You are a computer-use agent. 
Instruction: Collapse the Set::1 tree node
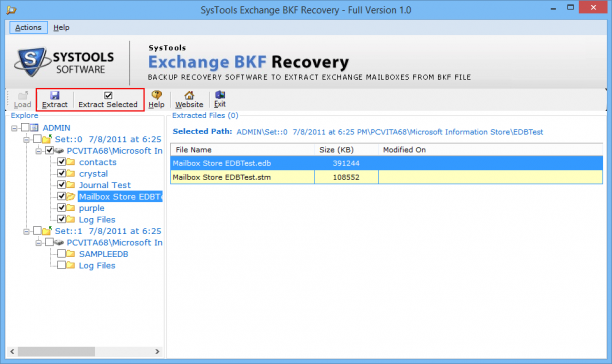coord(26,232)
